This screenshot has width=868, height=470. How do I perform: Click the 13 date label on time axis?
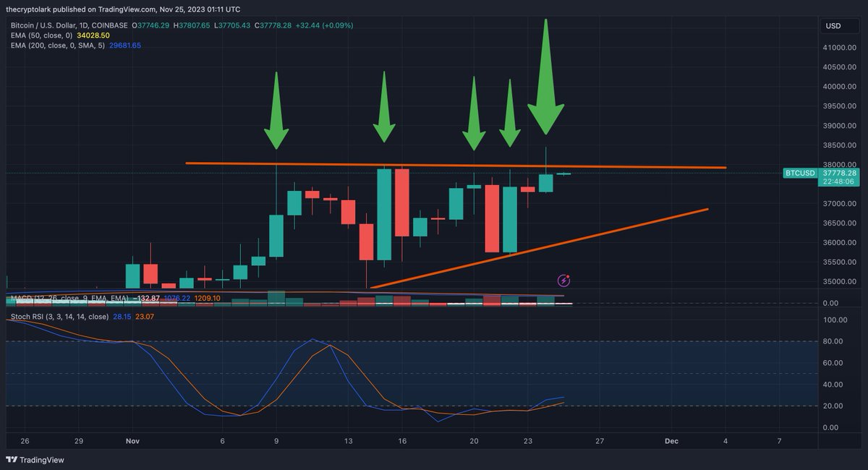click(348, 440)
